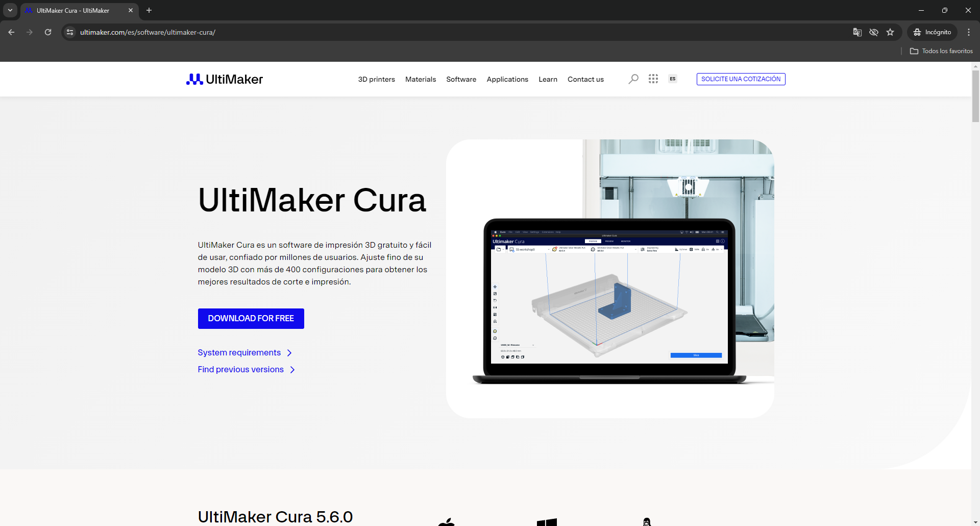Click the page vertical scrollbar thumb
This screenshot has height=526, width=980.
tap(975, 96)
